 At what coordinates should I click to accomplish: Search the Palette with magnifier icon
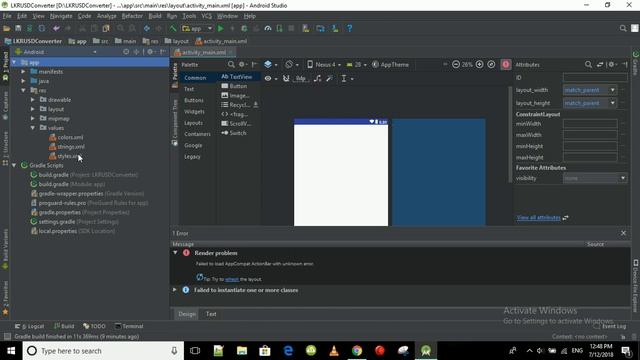click(x=231, y=64)
